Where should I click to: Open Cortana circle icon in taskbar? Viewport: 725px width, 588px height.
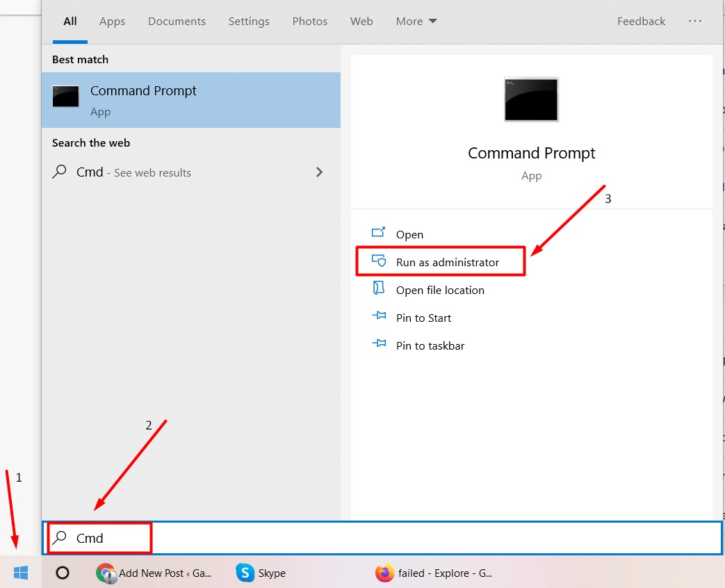click(63, 573)
